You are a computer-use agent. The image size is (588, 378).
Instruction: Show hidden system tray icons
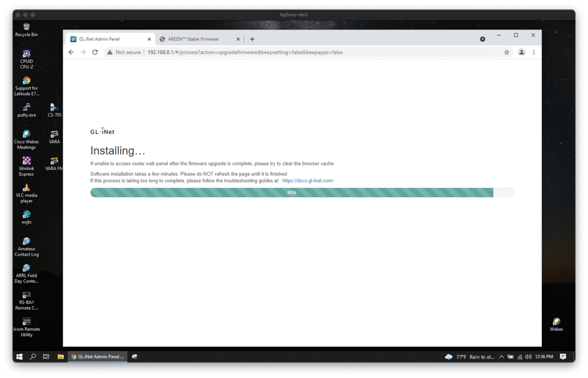point(501,357)
